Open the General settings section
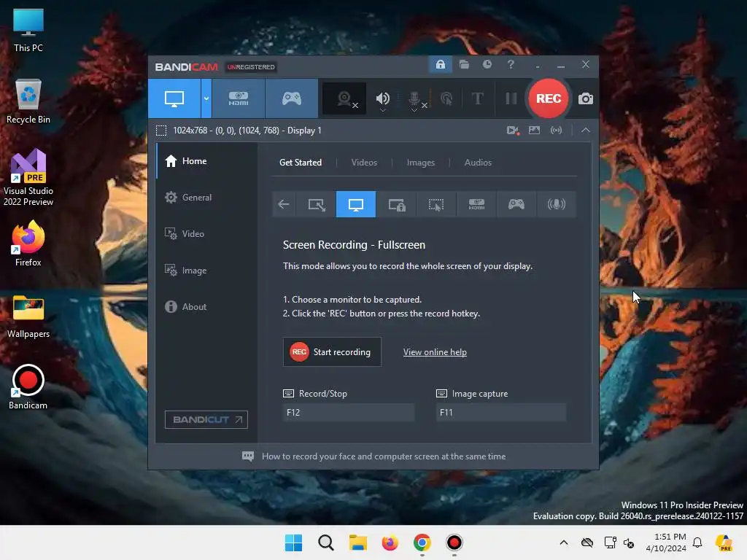 (206, 197)
